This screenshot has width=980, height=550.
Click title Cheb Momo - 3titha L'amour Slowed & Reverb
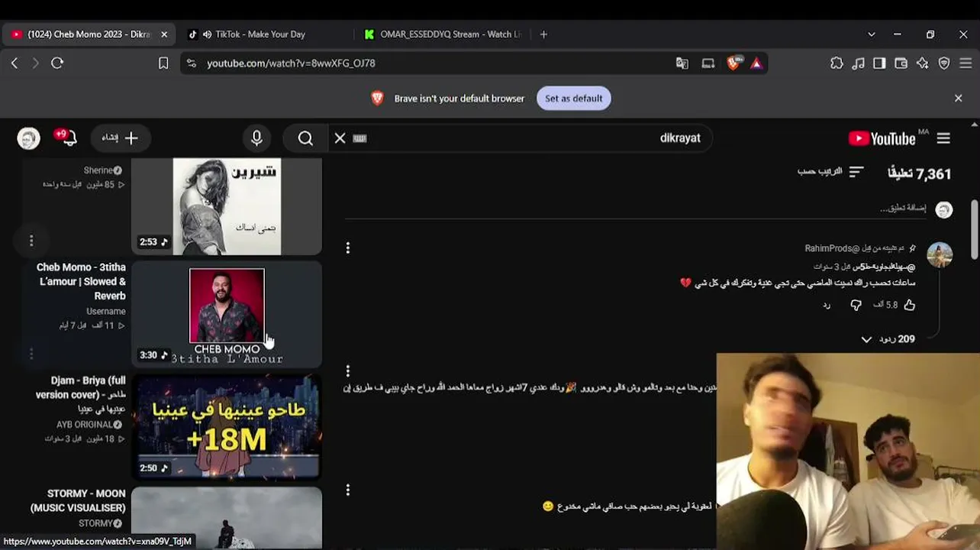pyautogui.click(x=81, y=282)
